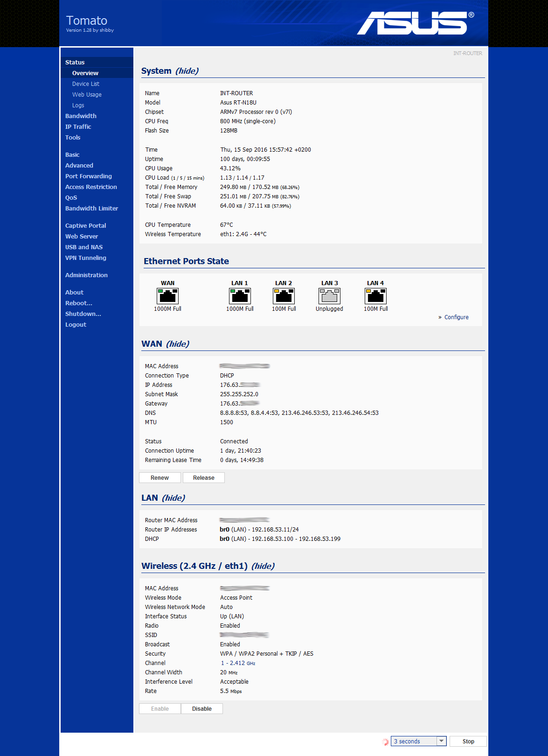
Task: Renew the WAN DHCP lease
Action: pyautogui.click(x=160, y=478)
